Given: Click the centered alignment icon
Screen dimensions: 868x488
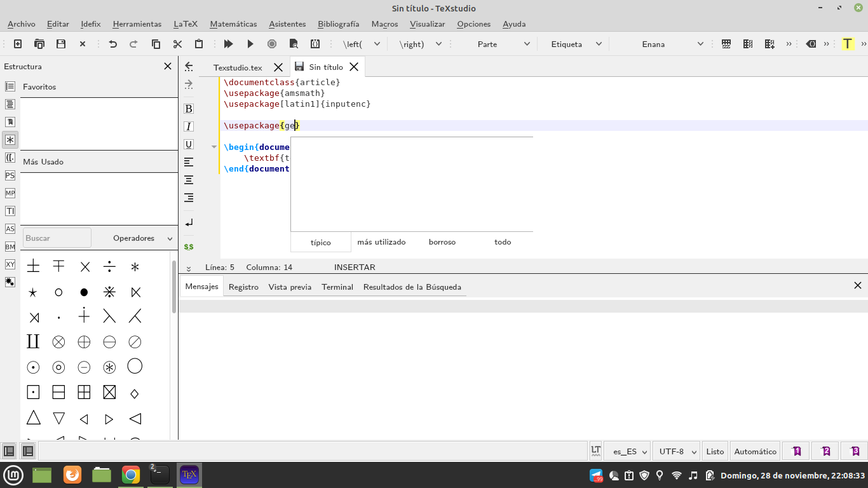Looking at the screenshot, I should point(188,180).
